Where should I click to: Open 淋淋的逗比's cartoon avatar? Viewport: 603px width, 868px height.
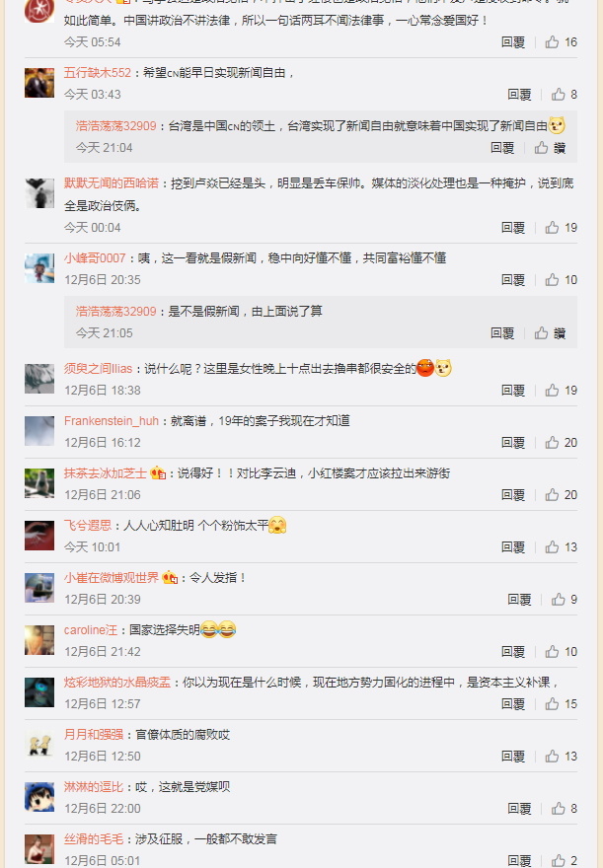tap(39, 797)
